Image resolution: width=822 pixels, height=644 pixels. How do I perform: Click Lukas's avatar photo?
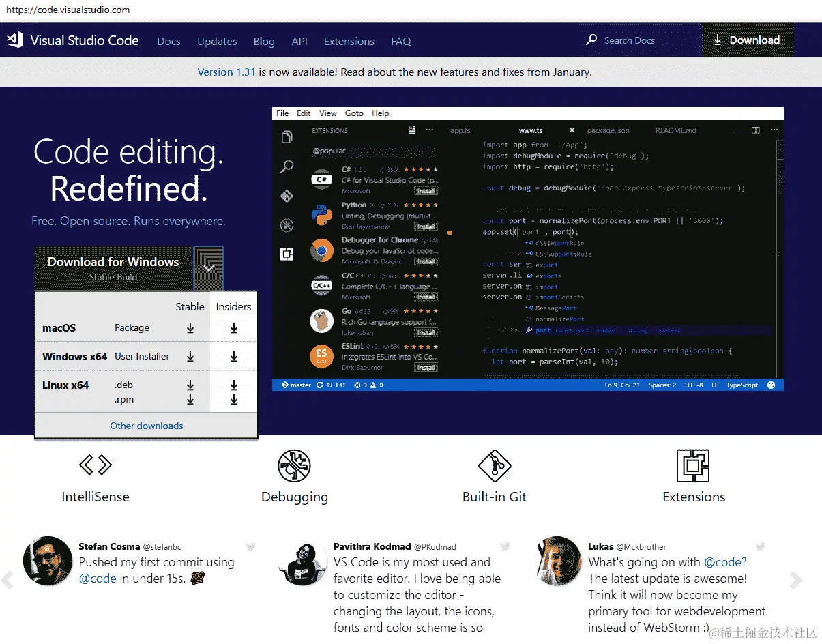[x=558, y=561]
